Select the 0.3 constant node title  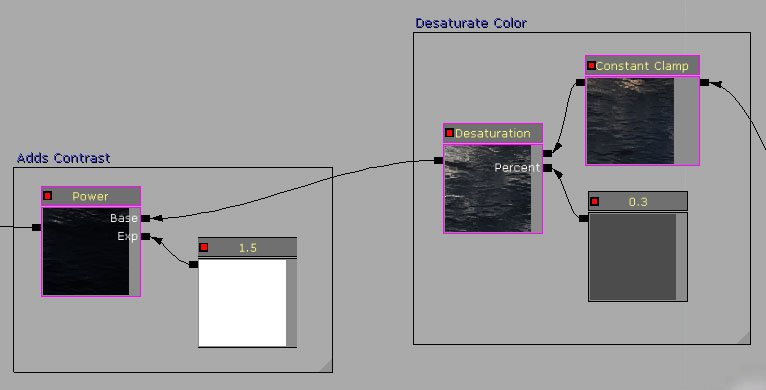(x=638, y=201)
